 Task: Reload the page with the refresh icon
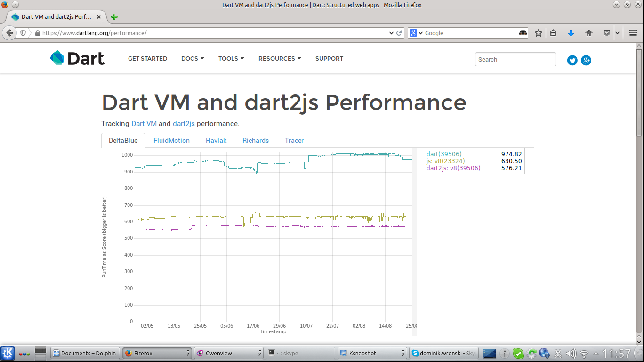[399, 33]
